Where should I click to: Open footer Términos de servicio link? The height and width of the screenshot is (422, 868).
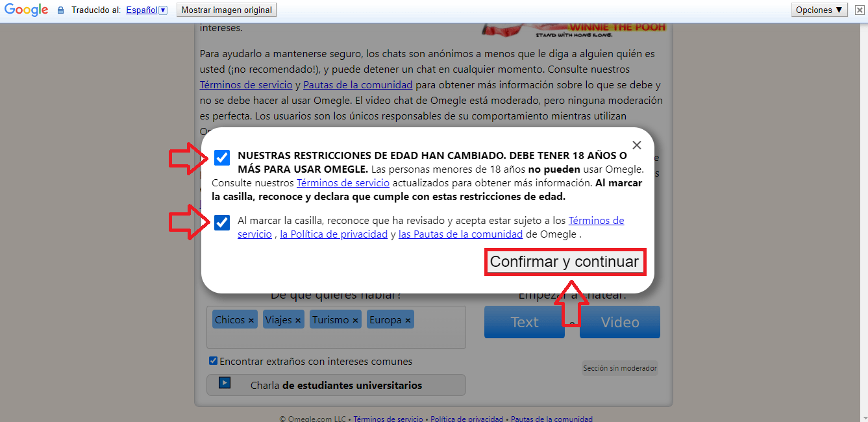click(x=388, y=419)
